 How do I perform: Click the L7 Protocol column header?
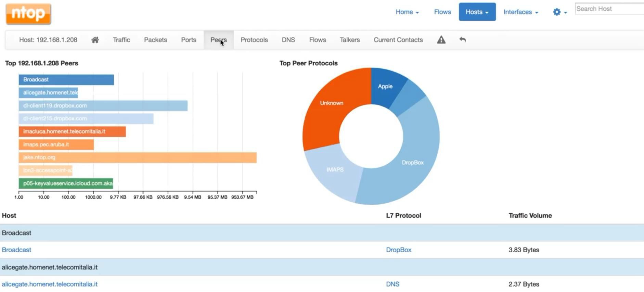(x=403, y=215)
